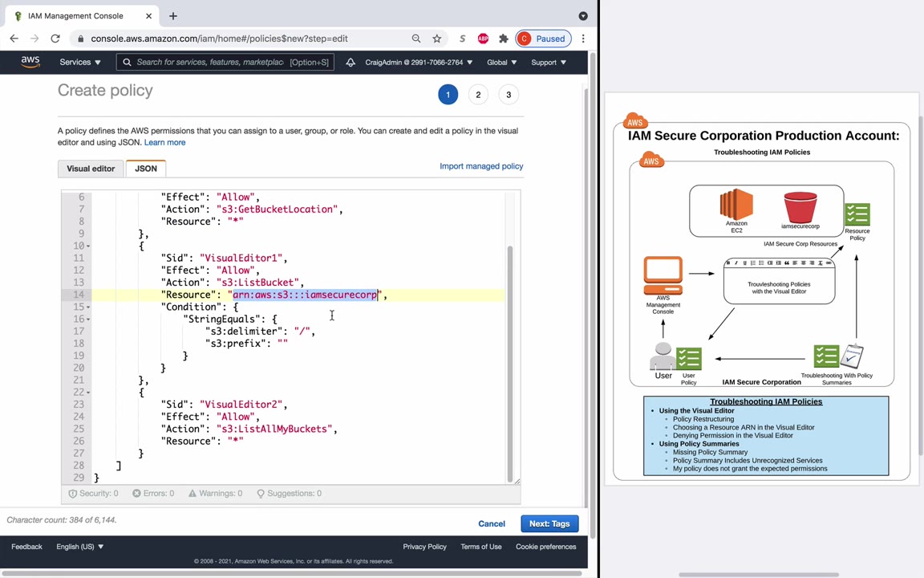
Task: Click the AWS logo home icon
Action: pyautogui.click(x=30, y=62)
